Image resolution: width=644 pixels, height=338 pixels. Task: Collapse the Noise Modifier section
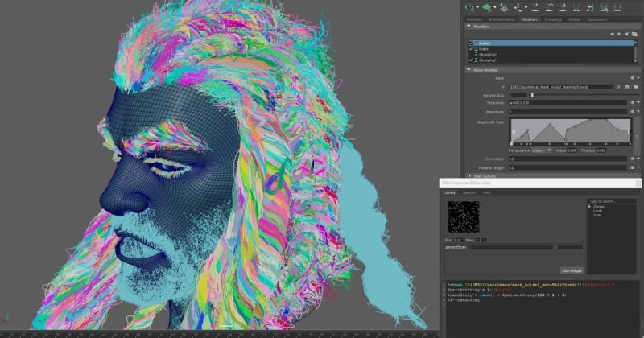469,69
